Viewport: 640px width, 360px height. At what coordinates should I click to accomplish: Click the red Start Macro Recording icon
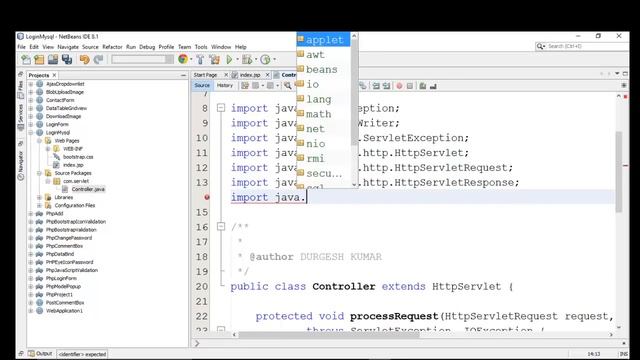(399, 86)
